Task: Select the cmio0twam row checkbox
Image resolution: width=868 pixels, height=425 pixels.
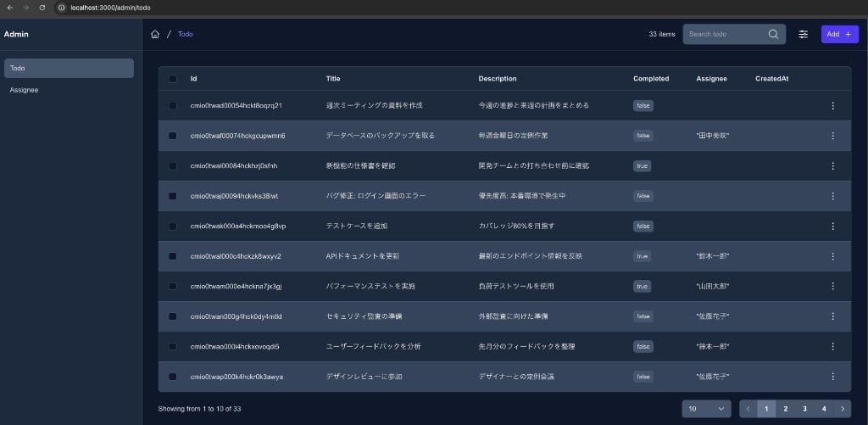Action: click(x=173, y=286)
